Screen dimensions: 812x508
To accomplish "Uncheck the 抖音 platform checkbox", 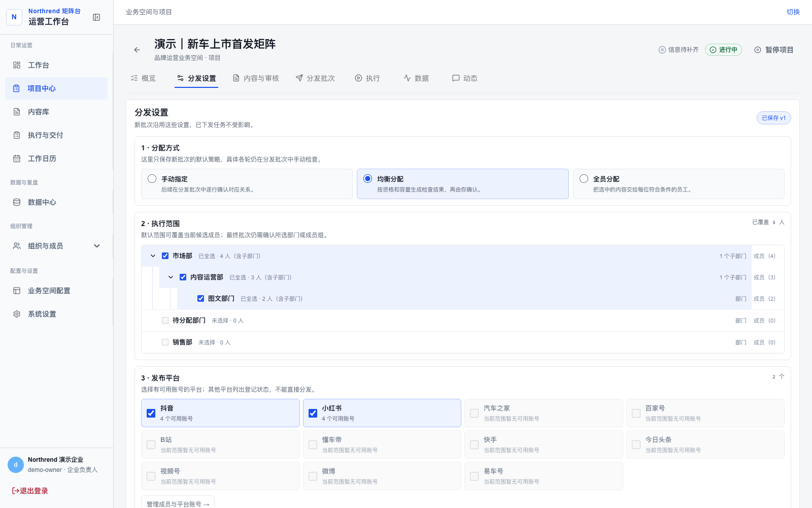I will [151, 413].
